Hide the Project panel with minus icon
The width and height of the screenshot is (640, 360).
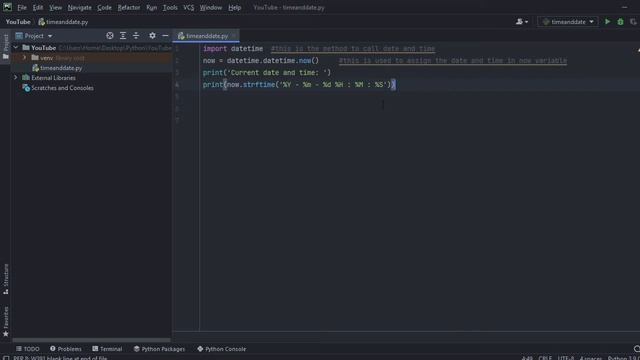point(165,36)
